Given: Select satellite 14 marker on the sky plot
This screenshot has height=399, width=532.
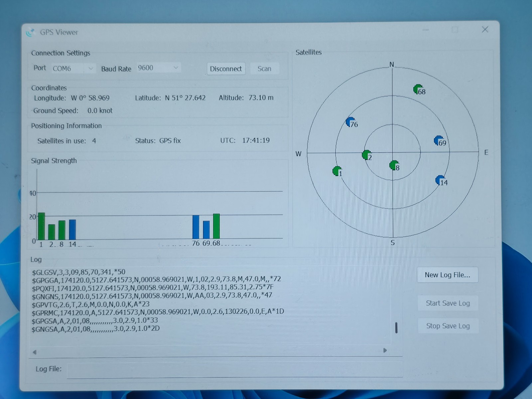Looking at the screenshot, I should tap(440, 180).
